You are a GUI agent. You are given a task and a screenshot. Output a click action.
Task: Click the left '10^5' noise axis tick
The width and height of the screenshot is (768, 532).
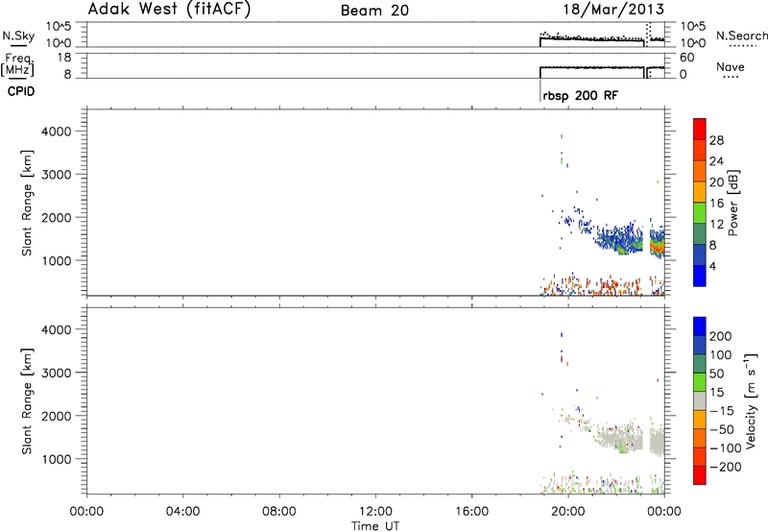click(x=59, y=27)
